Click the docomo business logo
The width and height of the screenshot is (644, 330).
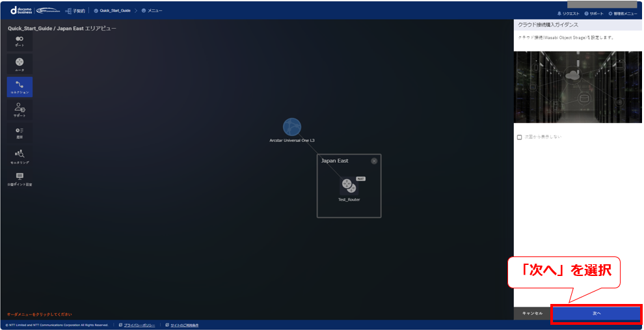coord(21,10)
